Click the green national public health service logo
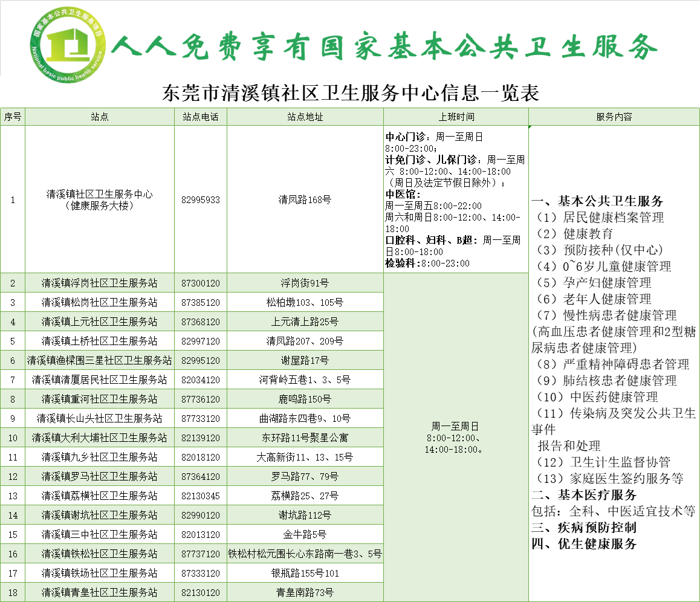700x602 pixels. pyautogui.click(x=68, y=45)
